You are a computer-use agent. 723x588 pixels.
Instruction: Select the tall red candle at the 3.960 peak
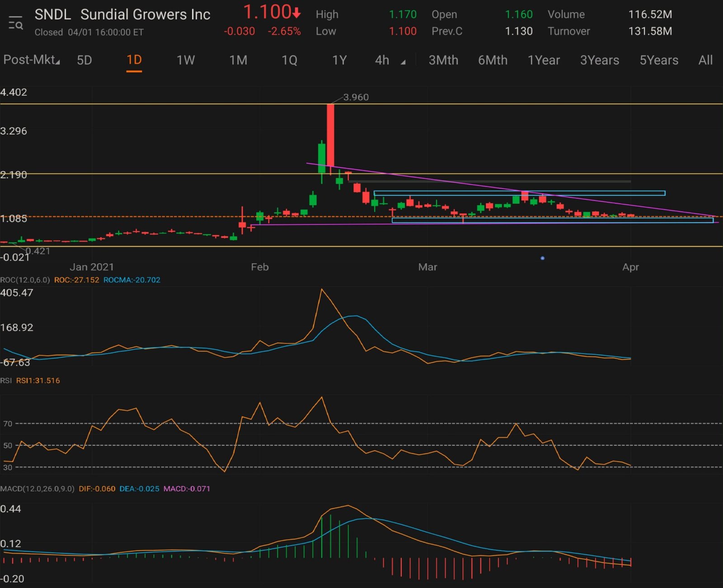(331, 135)
